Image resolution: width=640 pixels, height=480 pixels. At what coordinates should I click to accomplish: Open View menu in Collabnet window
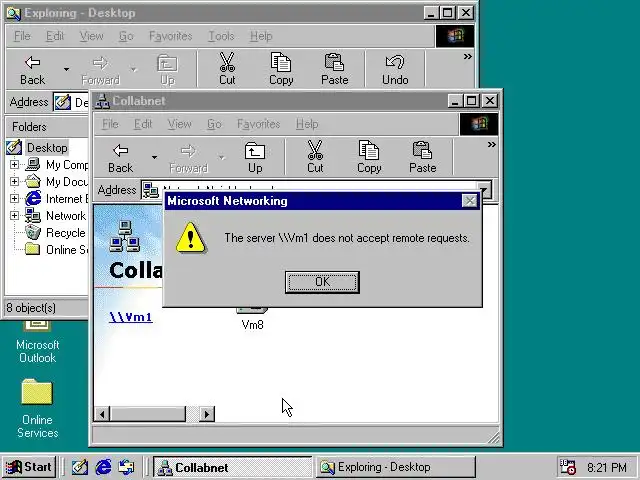[x=179, y=124]
